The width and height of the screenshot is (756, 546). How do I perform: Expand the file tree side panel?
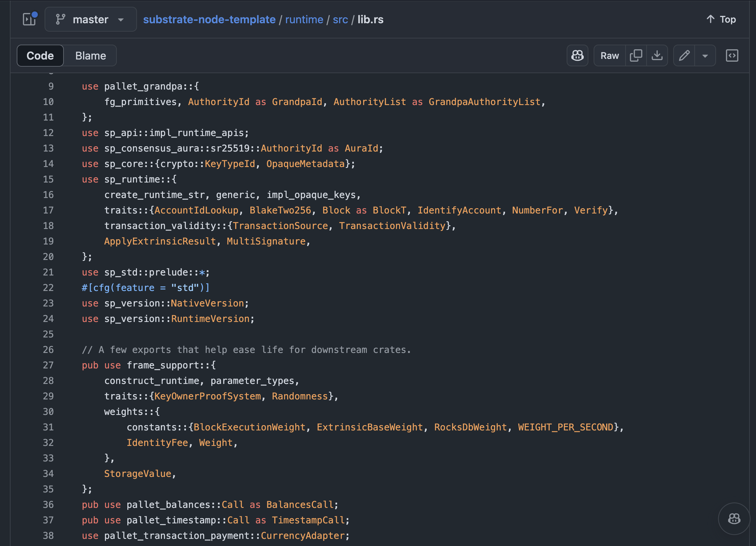click(x=29, y=19)
